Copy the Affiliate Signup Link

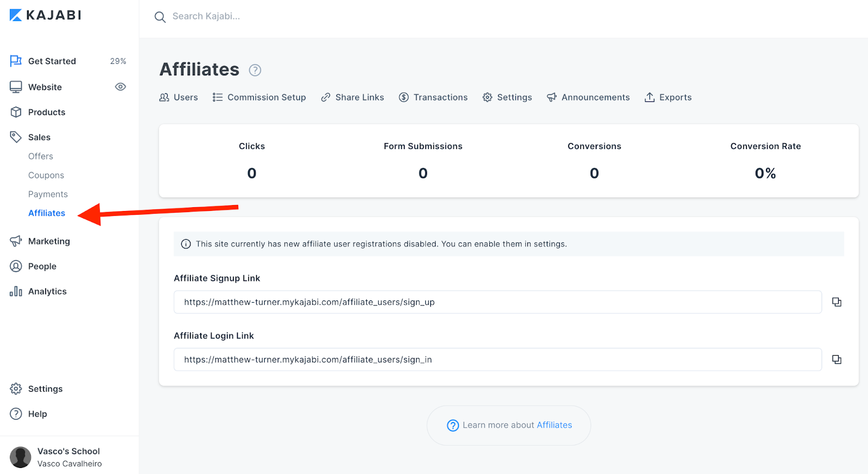click(837, 302)
